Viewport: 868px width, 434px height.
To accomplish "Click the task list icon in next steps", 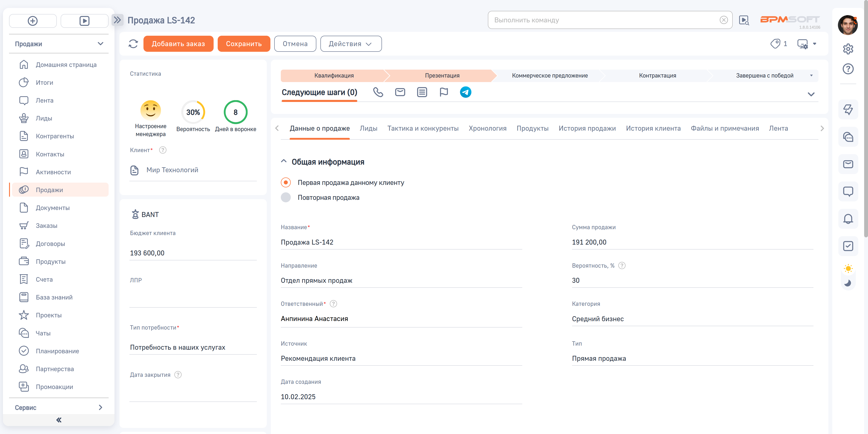I will coord(422,92).
